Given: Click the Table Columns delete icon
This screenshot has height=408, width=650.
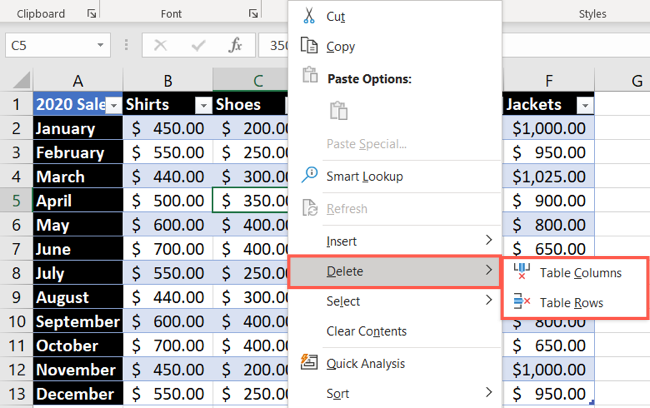Looking at the screenshot, I should coord(521,271).
